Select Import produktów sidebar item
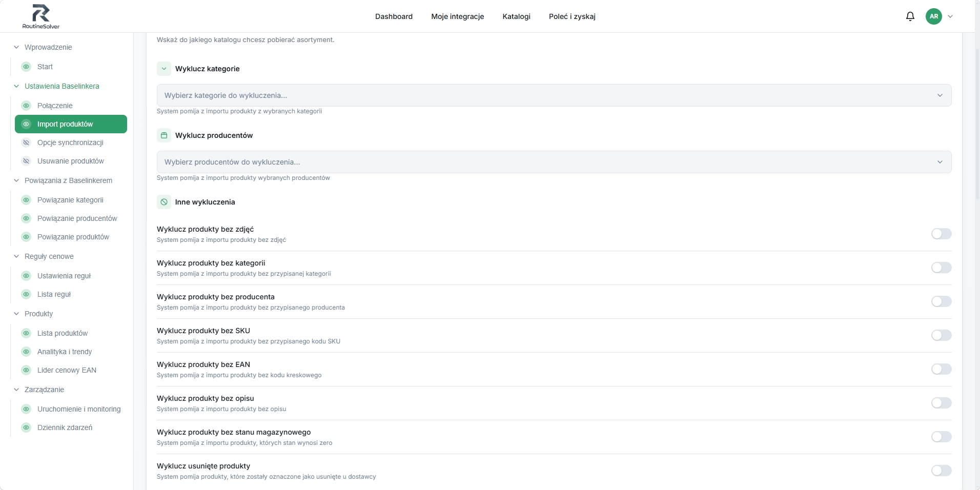Image resolution: width=980 pixels, height=490 pixels. point(71,124)
